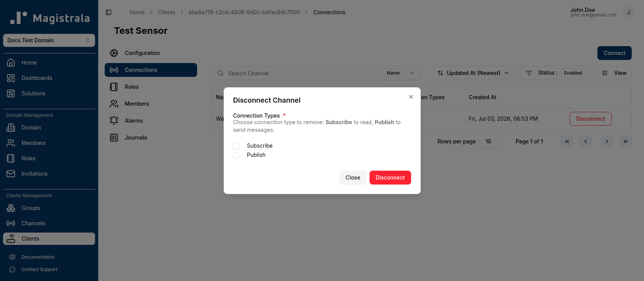Close the dialog with the X icon
Viewport: 644px width, 281px height.
(x=411, y=97)
